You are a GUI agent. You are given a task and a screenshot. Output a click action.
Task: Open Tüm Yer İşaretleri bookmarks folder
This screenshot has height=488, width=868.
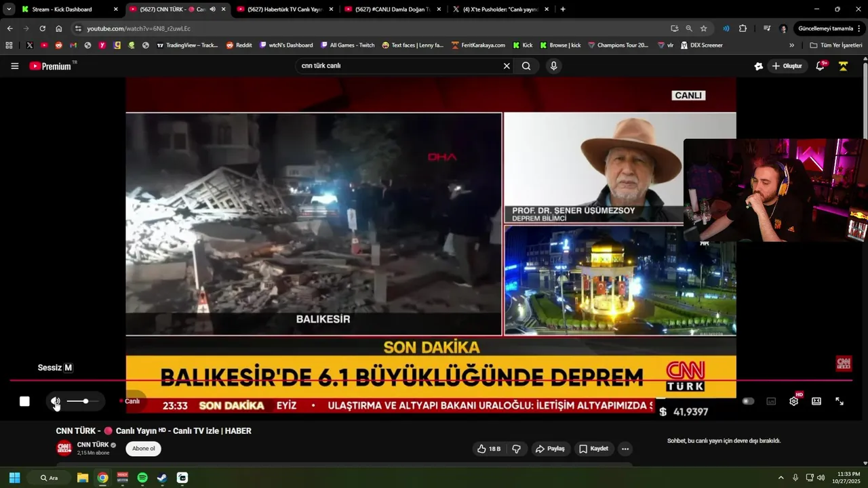(x=836, y=45)
